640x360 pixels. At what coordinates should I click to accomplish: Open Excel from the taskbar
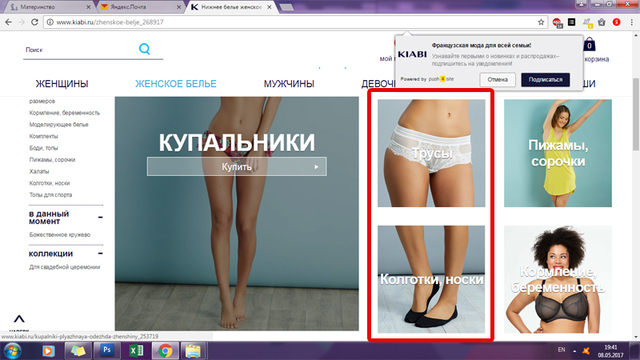point(136,351)
